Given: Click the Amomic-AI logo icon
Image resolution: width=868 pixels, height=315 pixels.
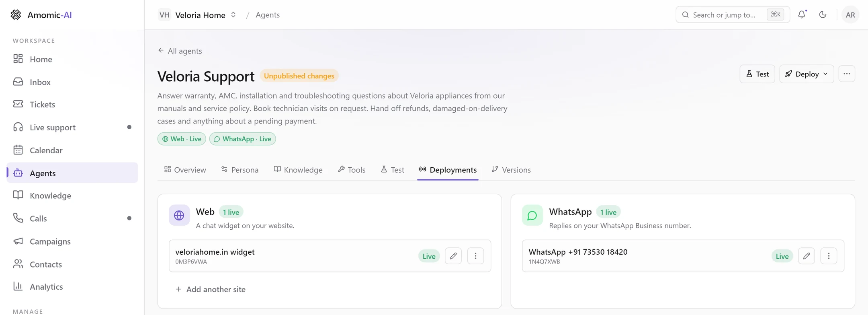Looking at the screenshot, I should (x=16, y=15).
